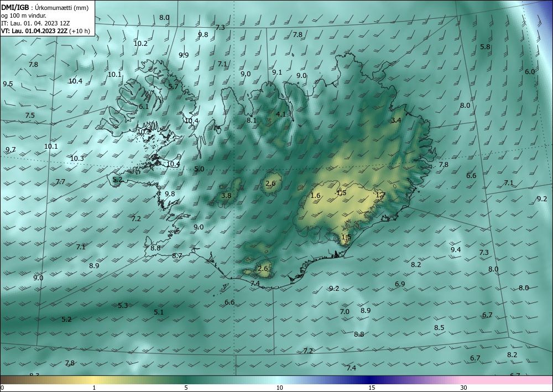The width and height of the screenshot is (553, 392).
Task: Click the map value 8.1
Action: click(252, 120)
